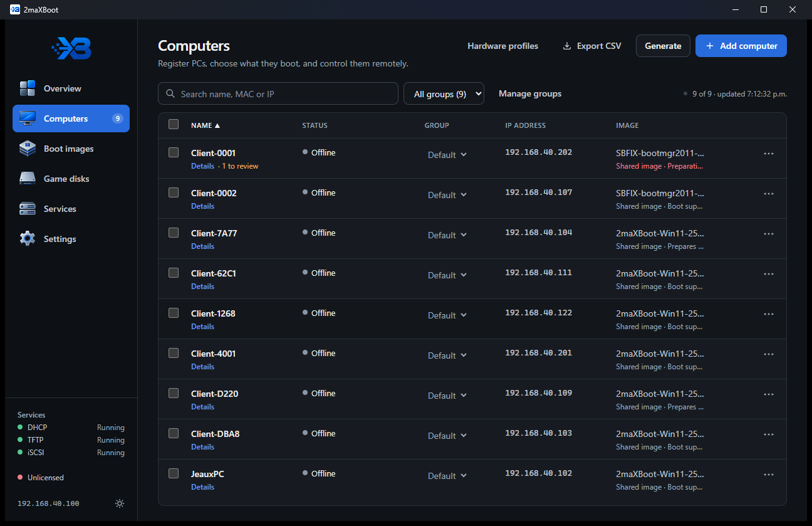This screenshot has width=812, height=526.
Task: Tick the checkbox for Client-1268
Action: 174,313
